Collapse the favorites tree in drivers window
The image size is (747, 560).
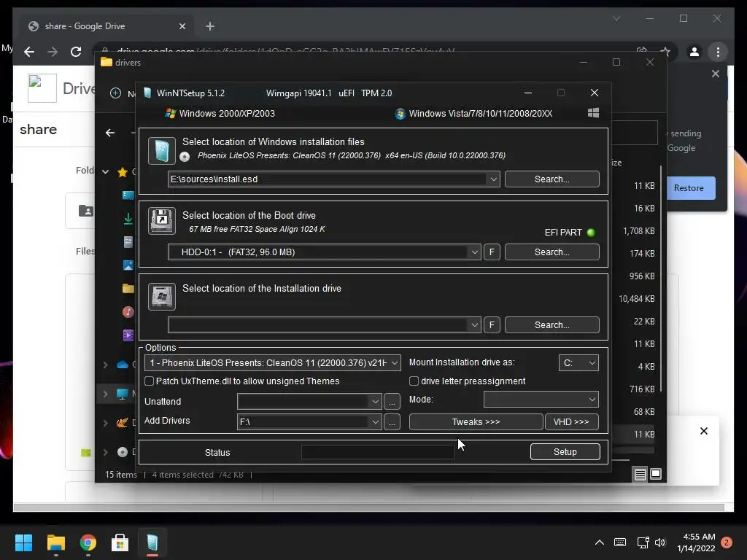tap(105, 172)
